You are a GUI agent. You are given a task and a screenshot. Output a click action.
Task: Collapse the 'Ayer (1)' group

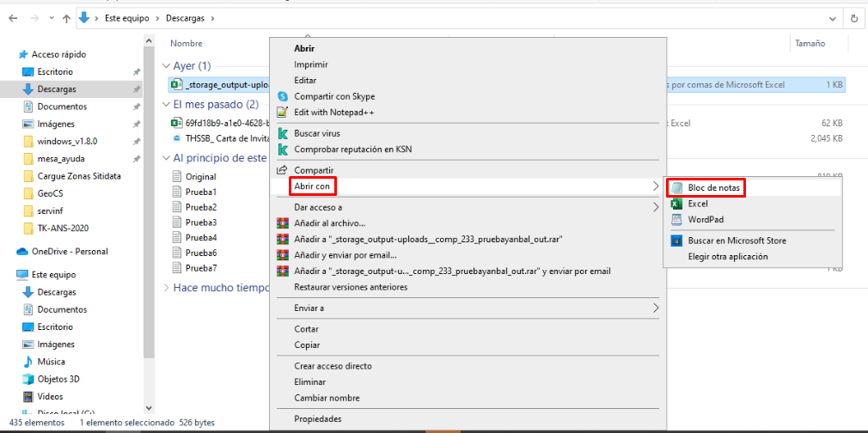[167, 66]
